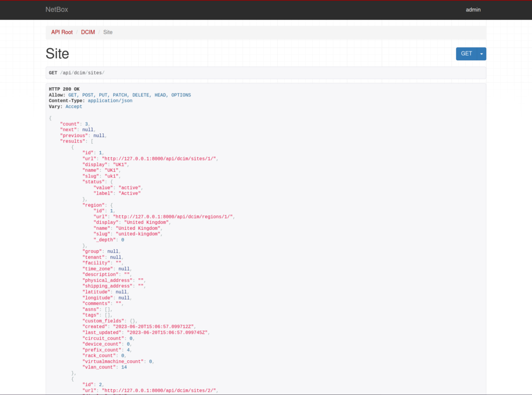Click the Site breadcrumb item
The width and height of the screenshot is (532, 395).
pyautogui.click(x=108, y=32)
